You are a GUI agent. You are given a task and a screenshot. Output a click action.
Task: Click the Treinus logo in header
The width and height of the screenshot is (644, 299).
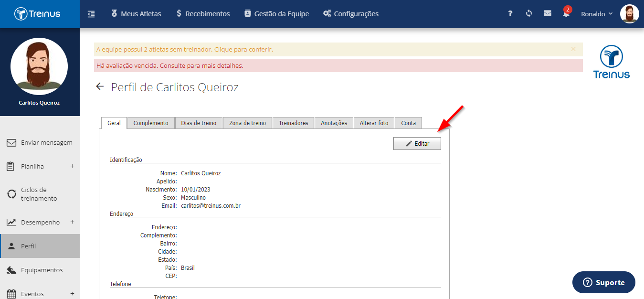37,14
